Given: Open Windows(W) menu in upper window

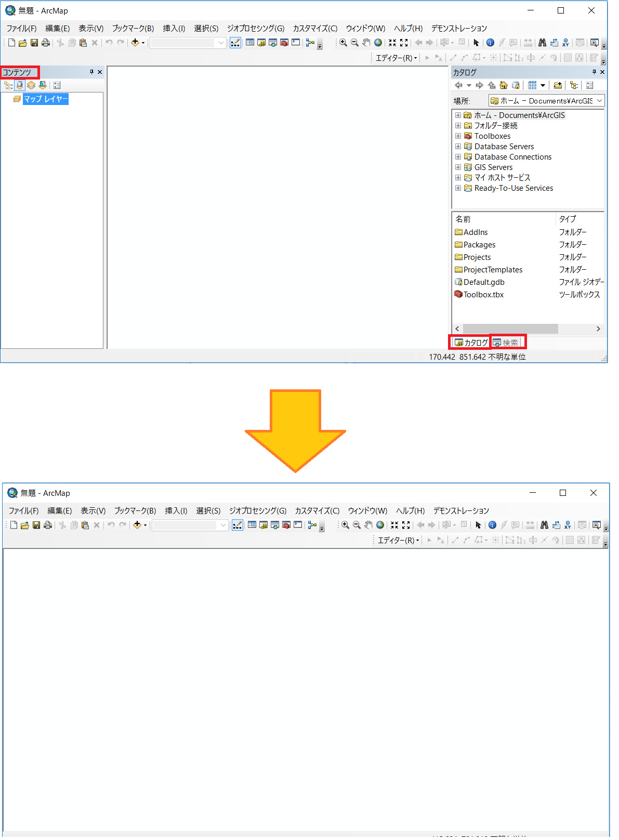Looking at the screenshot, I should pyautogui.click(x=365, y=28).
